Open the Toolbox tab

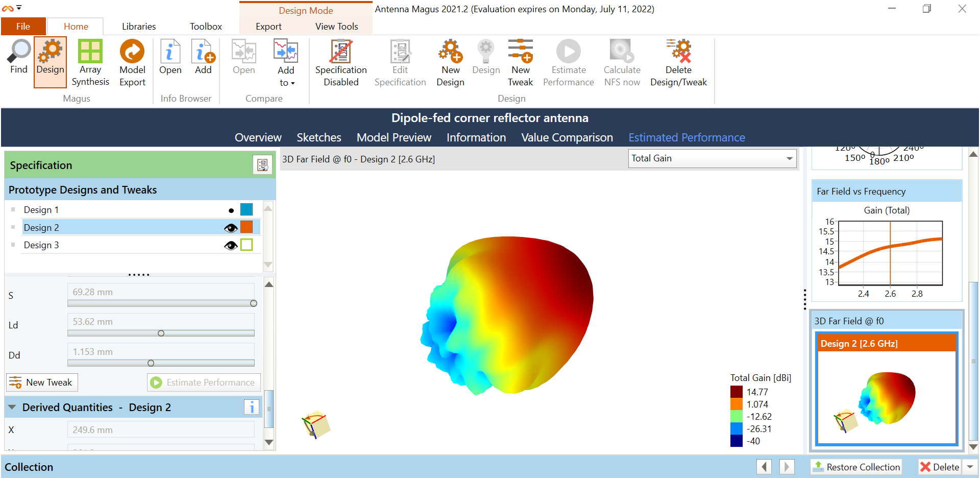coord(206,26)
